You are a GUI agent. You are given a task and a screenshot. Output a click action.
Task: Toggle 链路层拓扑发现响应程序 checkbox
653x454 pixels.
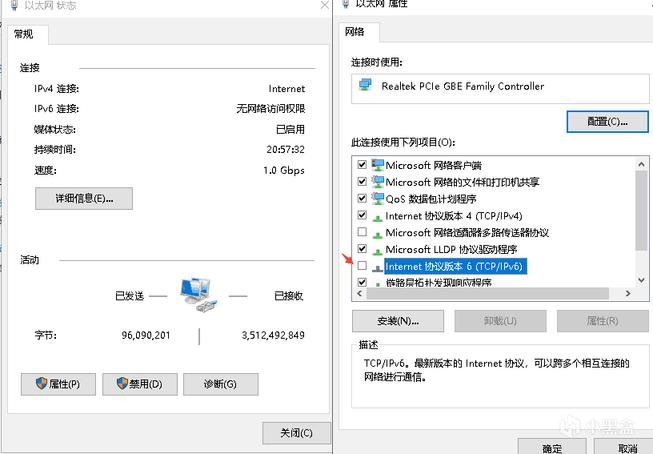362,282
